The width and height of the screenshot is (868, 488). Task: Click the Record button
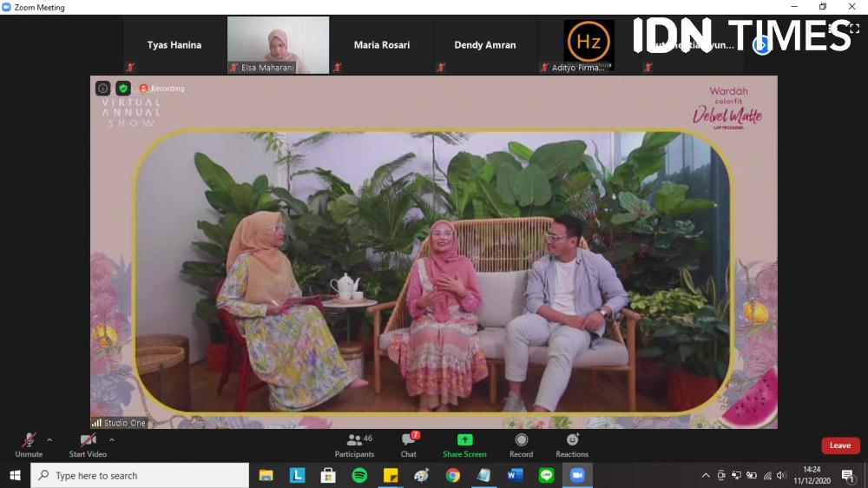coord(521,445)
